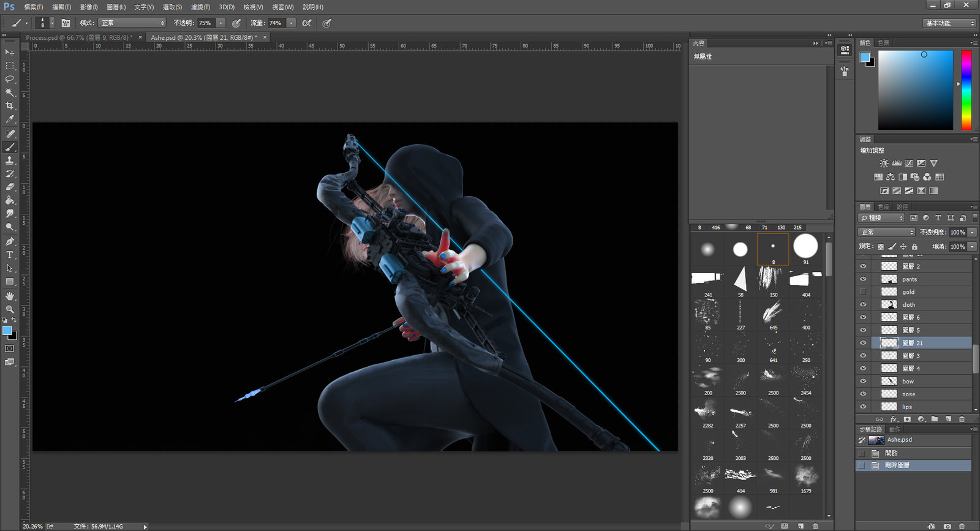Switch to the 路徑 paths tab
Image resolution: width=980 pixels, height=531 pixels.
pyautogui.click(x=902, y=207)
